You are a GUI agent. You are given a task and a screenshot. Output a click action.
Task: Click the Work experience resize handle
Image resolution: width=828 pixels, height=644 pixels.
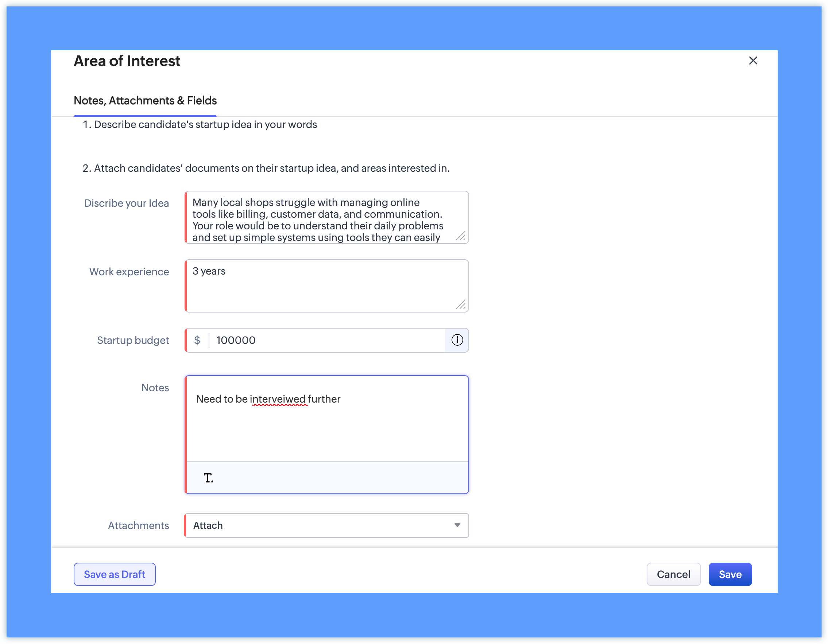pos(461,305)
